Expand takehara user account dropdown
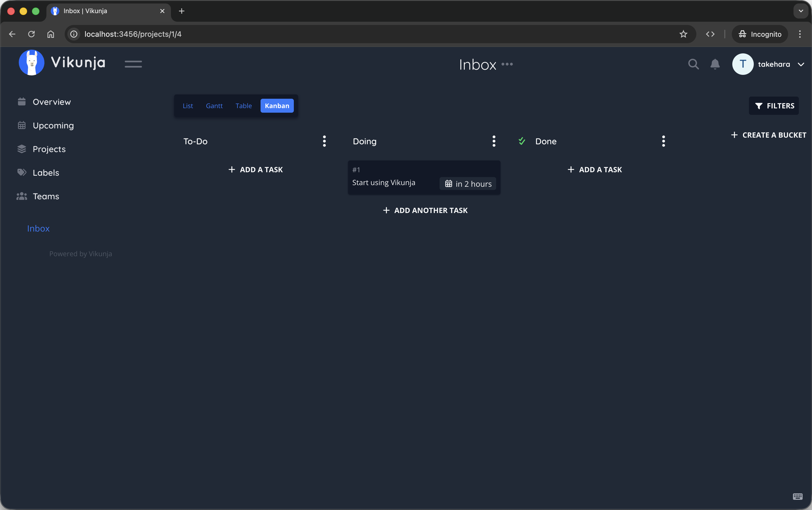 tap(801, 64)
